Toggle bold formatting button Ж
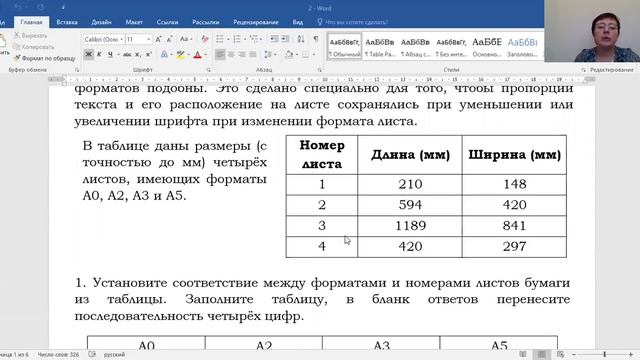The height and width of the screenshot is (360, 640). coord(89,54)
